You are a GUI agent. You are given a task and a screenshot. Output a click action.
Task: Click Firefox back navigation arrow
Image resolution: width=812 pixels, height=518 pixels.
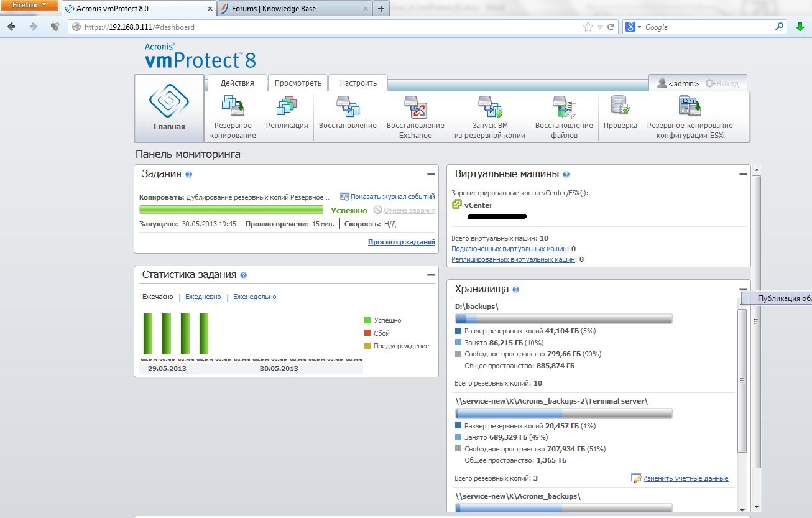pyautogui.click(x=12, y=27)
